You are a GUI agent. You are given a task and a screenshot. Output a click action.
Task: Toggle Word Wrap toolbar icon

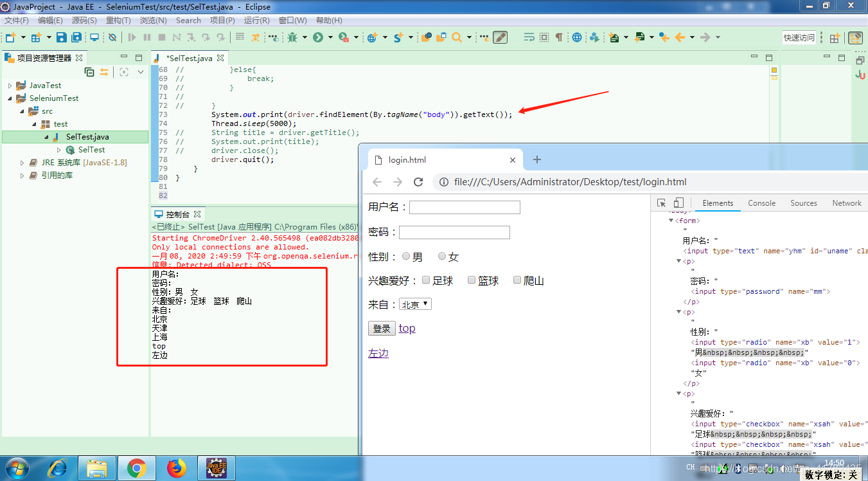[529, 37]
